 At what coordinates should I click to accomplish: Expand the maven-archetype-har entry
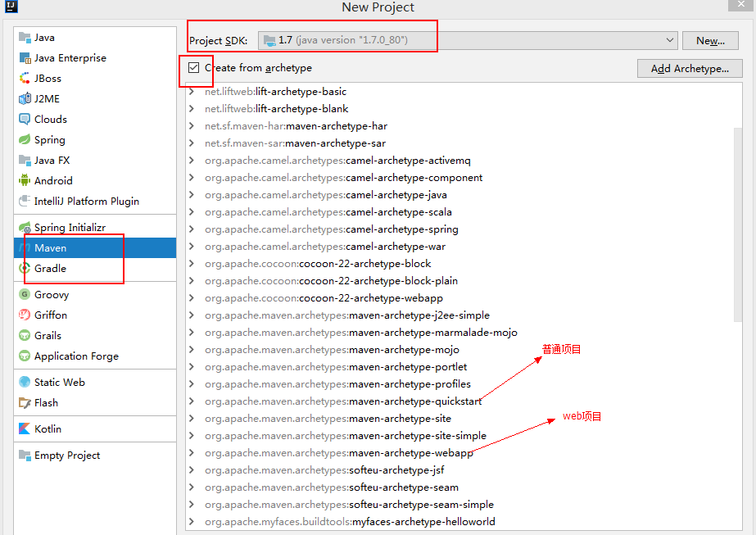click(192, 126)
